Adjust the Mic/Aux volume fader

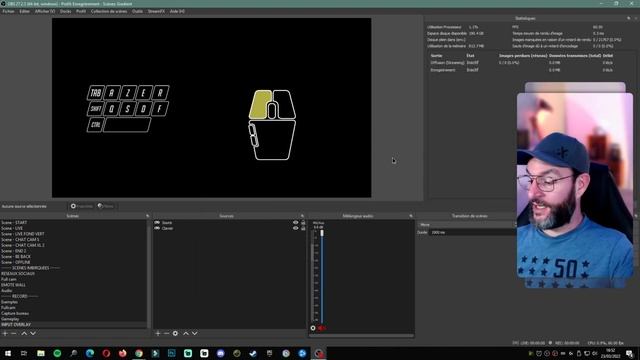pos(322,233)
